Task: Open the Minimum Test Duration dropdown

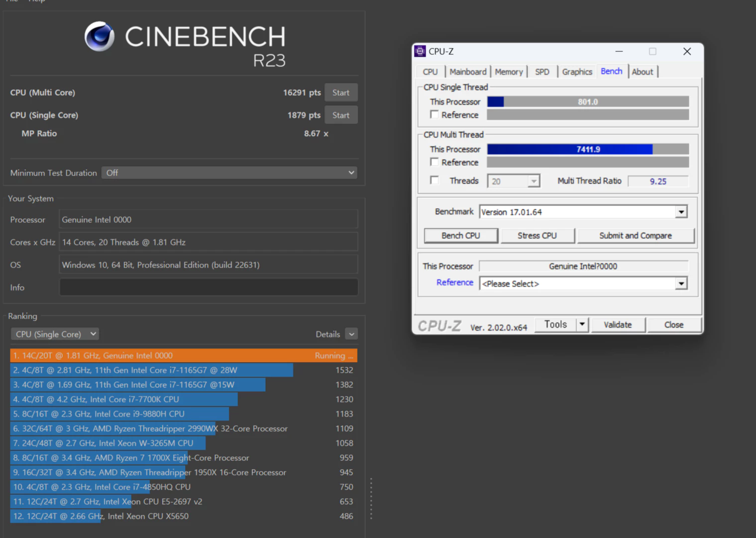Action: tap(229, 172)
